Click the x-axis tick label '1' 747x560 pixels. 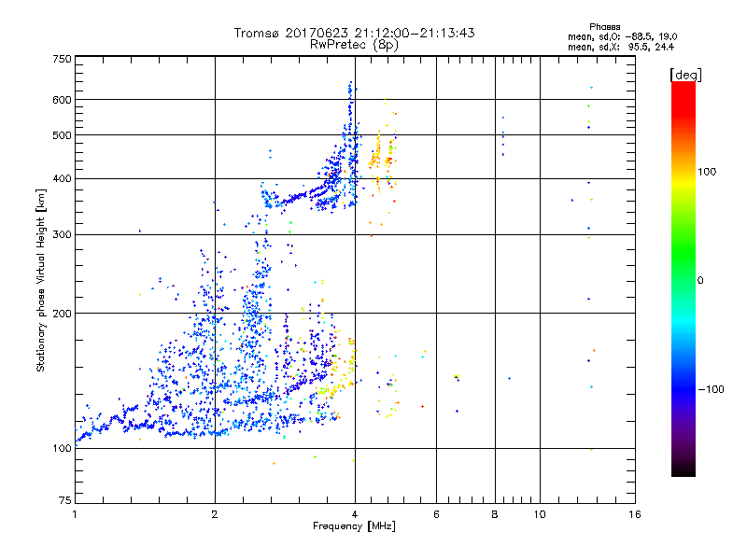(75, 514)
